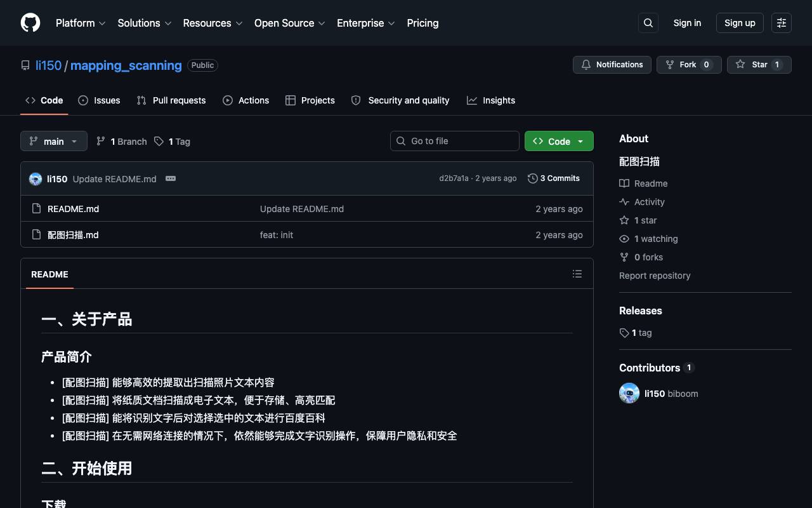Viewport: 812px width, 508px height.
Task: Switch to the Issues tab
Action: (x=99, y=100)
